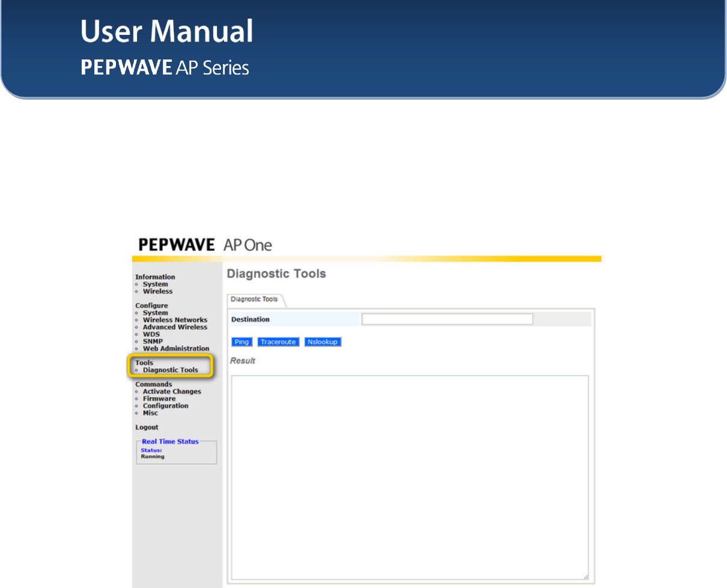727x588 pixels.
Task: Click the Result label
Action: pyautogui.click(x=243, y=361)
